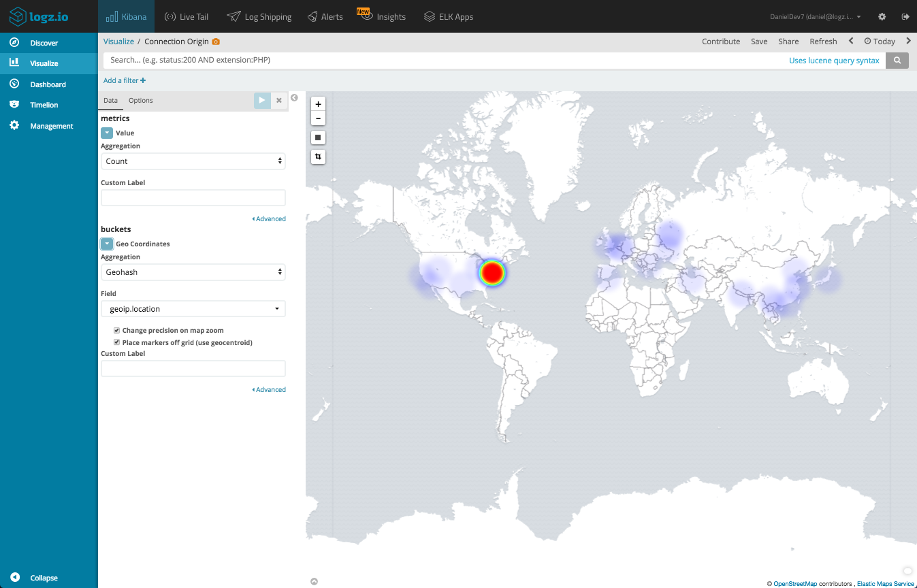Go to Log Shipping
The width and height of the screenshot is (917, 588).
coord(259,16)
